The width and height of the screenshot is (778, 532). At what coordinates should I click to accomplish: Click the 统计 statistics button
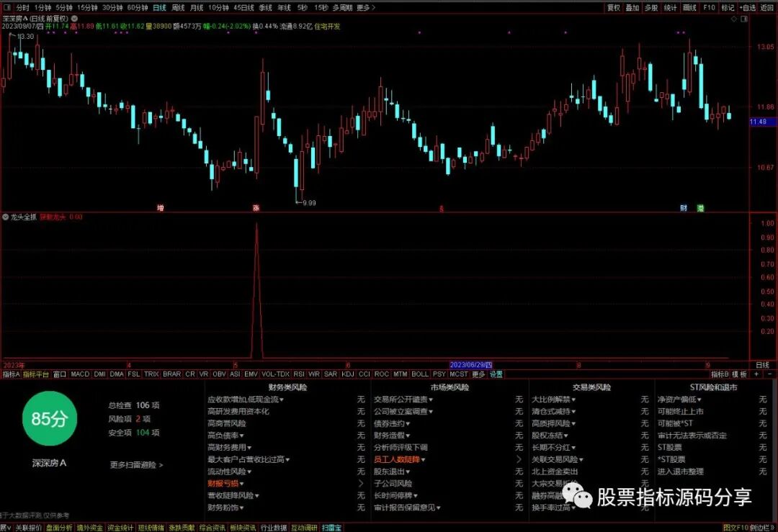point(671,7)
